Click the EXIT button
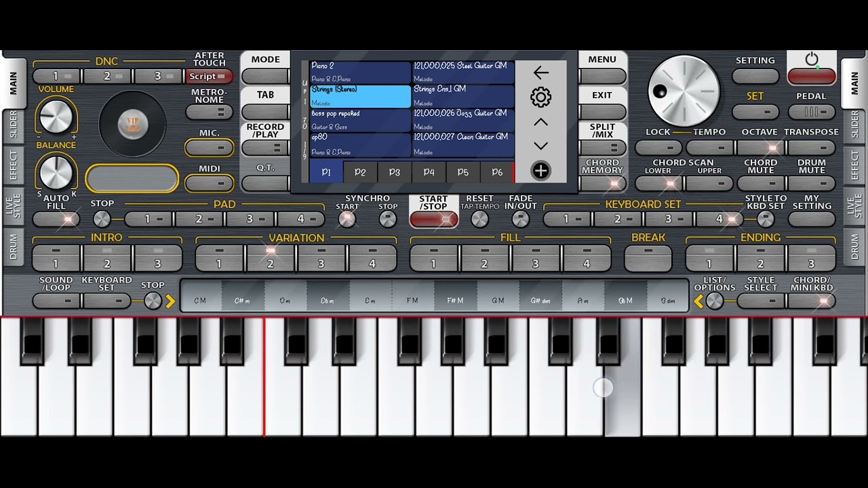Image resolution: width=868 pixels, height=488 pixels. [602, 113]
